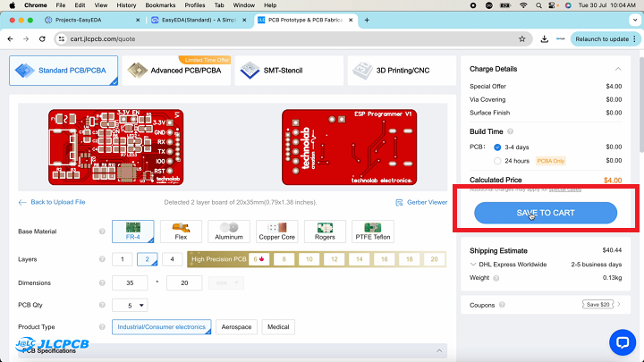Open the Chrome File menu
Viewport: 644px width, 362px height.
pyautogui.click(x=61, y=5)
